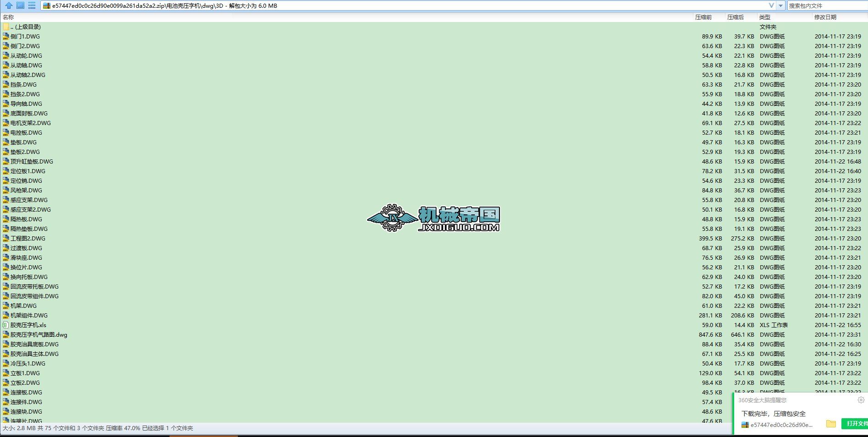This screenshot has height=437, width=868.
Task: Click the 换位片.DWG file name
Action: coord(26,267)
